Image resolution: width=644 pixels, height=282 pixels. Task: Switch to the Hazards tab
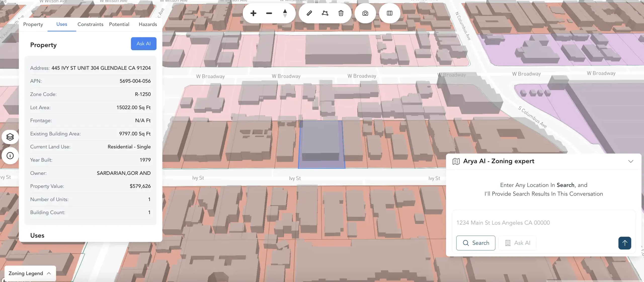point(148,24)
